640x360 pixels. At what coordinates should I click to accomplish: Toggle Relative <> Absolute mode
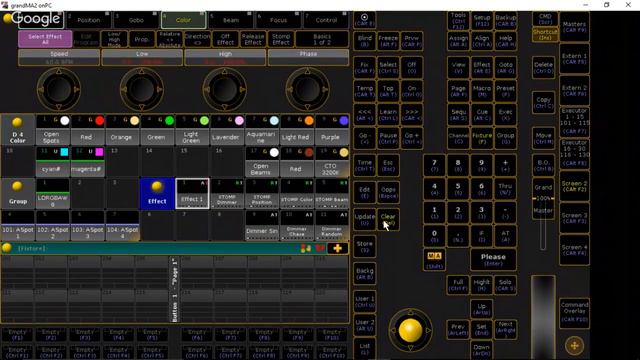pos(169,39)
